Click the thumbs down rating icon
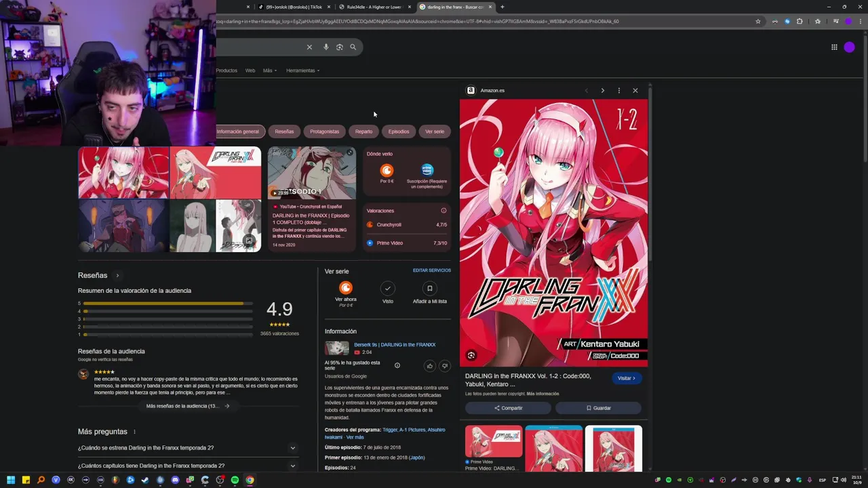The image size is (868, 488). click(445, 366)
